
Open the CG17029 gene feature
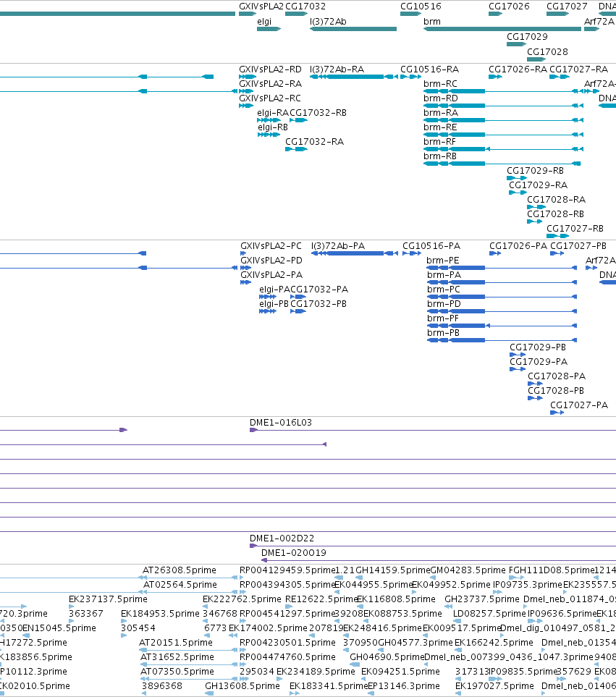516,44
